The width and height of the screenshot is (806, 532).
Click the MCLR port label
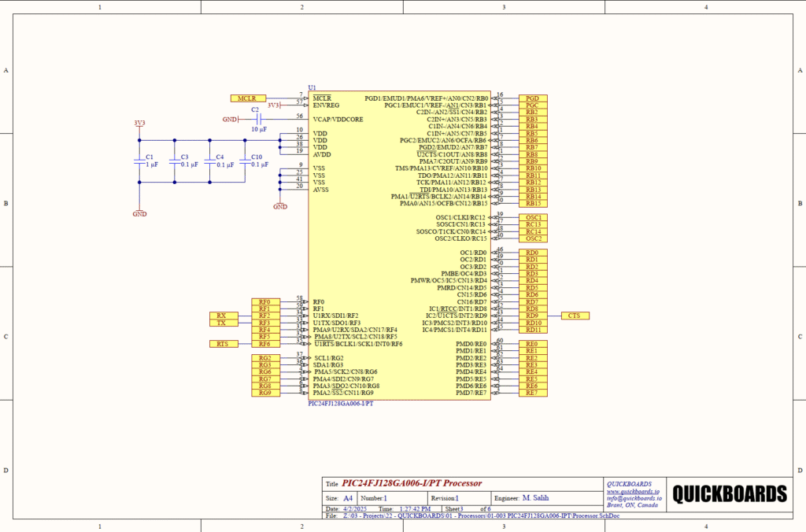point(248,98)
